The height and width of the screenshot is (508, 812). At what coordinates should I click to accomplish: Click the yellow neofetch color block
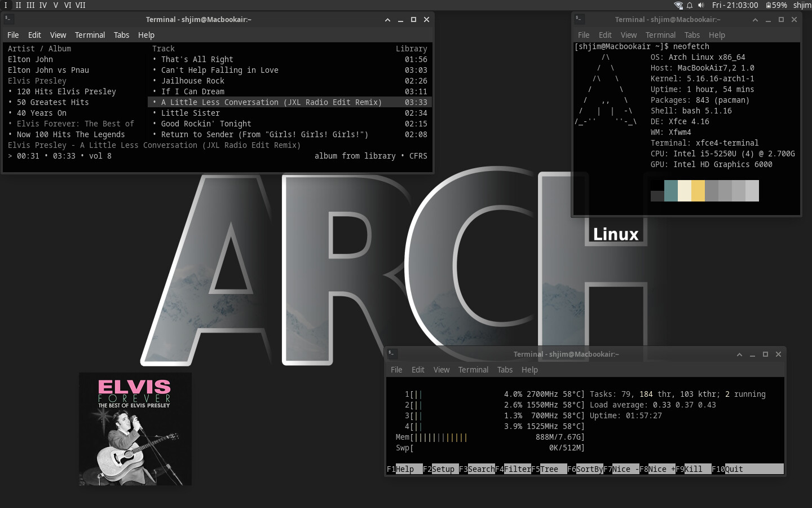pyautogui.click(x=698, y=191)
